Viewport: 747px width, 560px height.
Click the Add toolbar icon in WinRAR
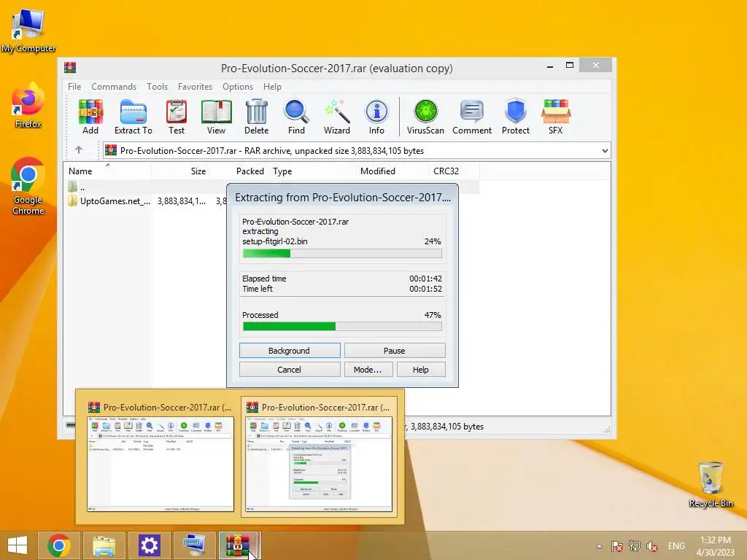90,117
